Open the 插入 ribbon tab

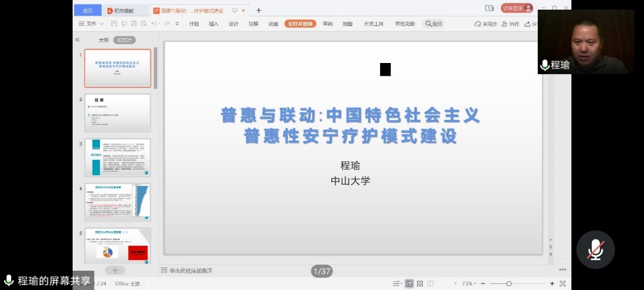coord(213,24)
